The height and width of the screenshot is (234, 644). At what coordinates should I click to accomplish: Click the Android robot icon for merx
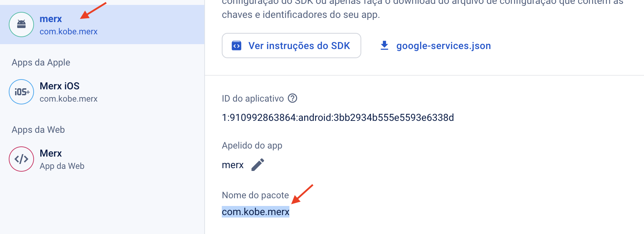21,25
